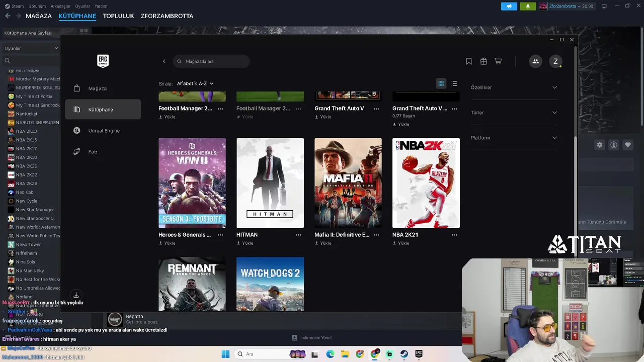
Task: Open Epic downloads icon in sidebar bottom
Action: 76,295
